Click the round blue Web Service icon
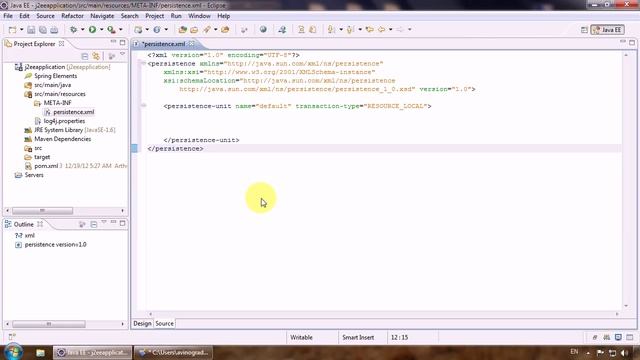The height and width of the screenshot is (360, 640). point(157,30)
